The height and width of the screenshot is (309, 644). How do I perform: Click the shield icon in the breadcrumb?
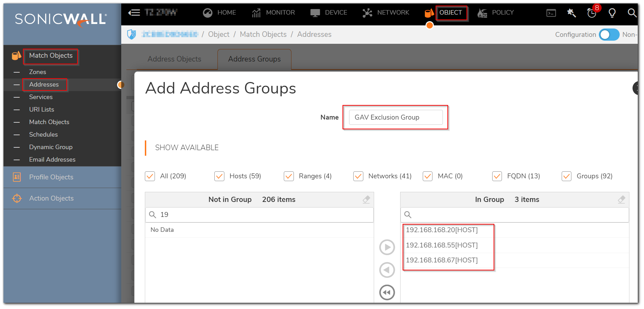132,34
